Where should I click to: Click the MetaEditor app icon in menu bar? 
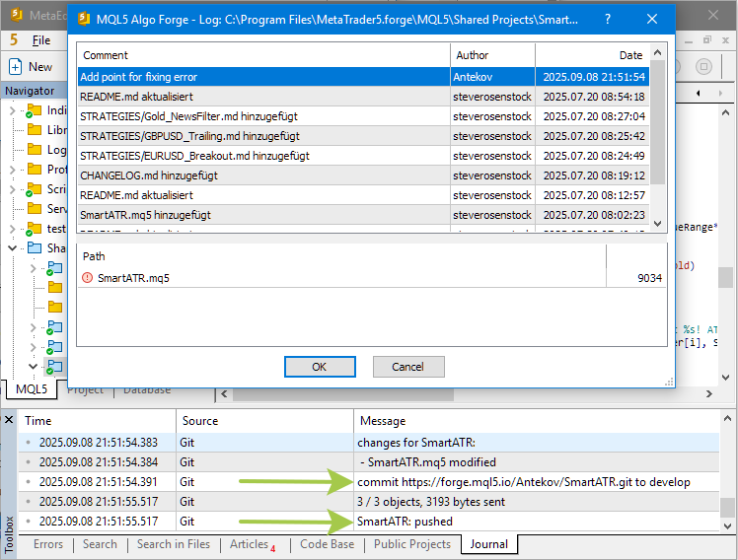tap(14, 40)
